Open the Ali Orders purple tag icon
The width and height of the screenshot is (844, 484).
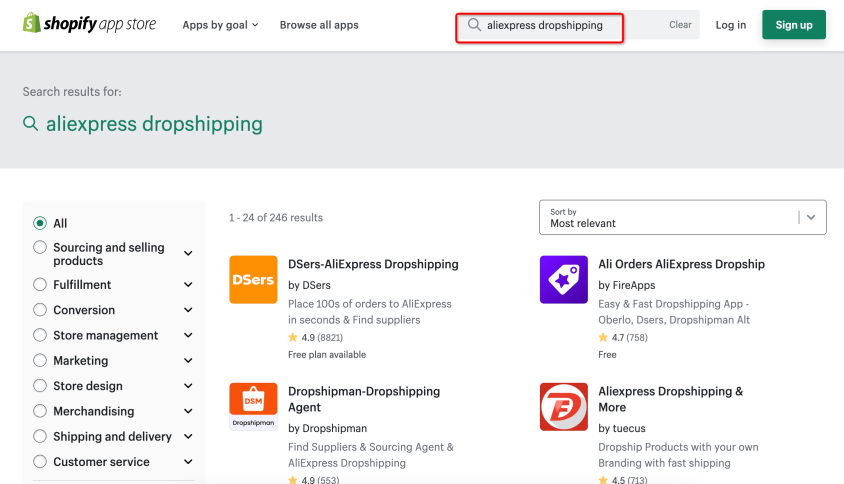[x=564, y=279]
